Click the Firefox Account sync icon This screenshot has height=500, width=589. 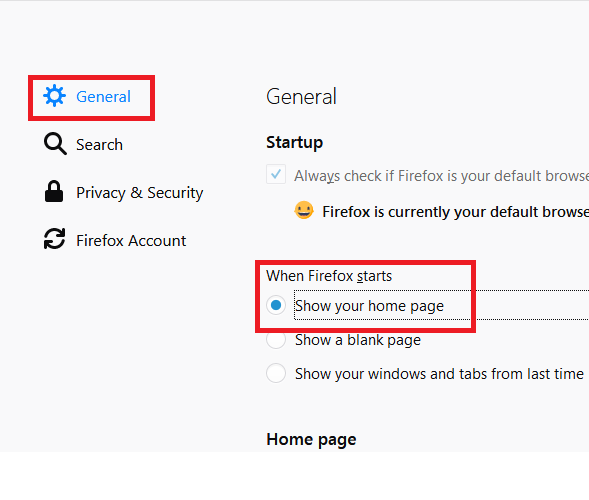pos(54,239)
